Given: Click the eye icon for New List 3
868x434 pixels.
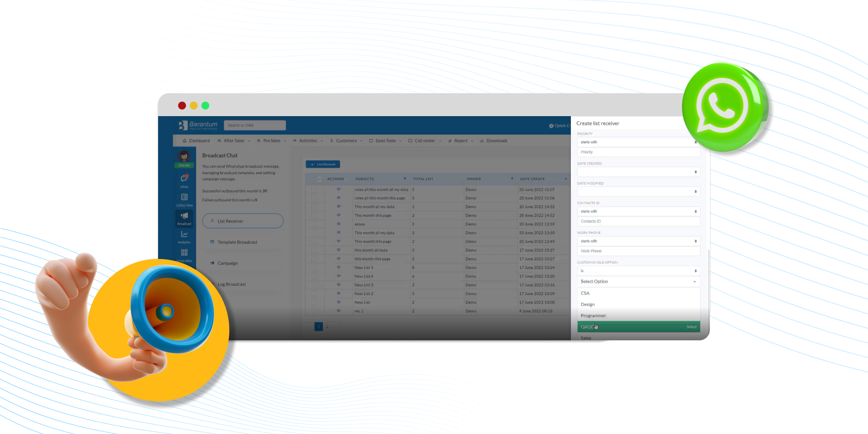Looking at the screenshot, I should coord(339,284).
